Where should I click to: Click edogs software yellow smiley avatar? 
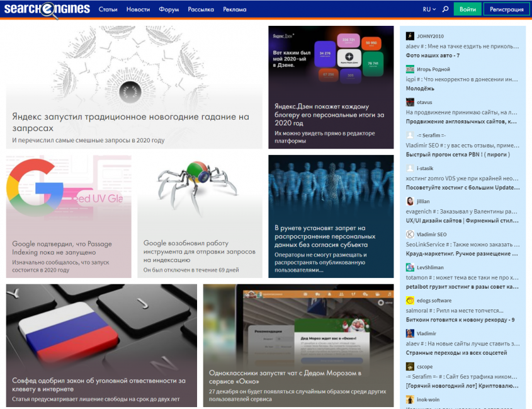pos(410,301)
